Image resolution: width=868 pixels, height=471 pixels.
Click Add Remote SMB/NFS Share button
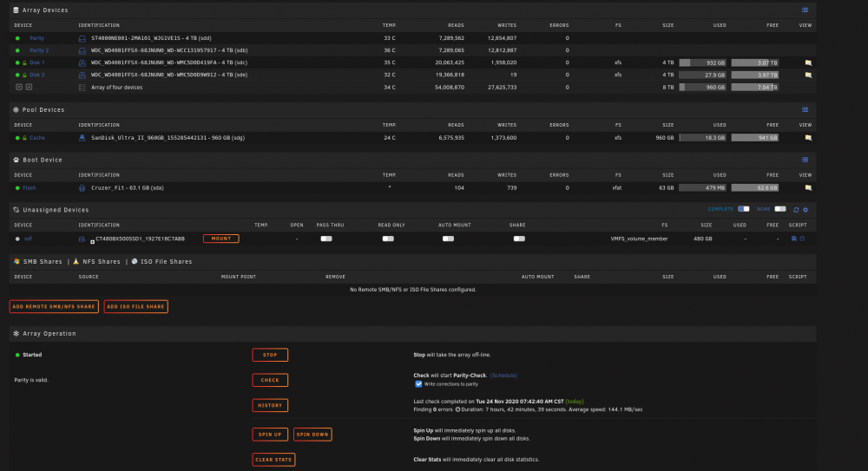pyautogui.click(x=54, y=306)
